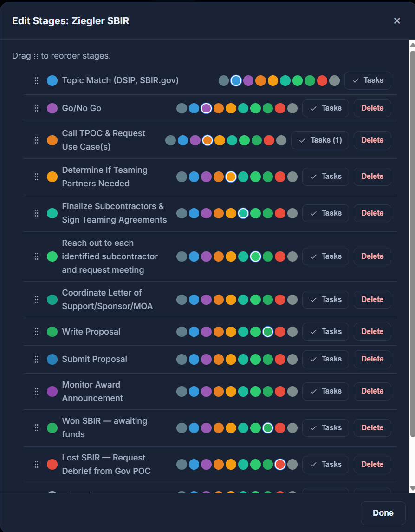
Task: Pick blue color for Determine If Teaming Partners
Action: (x=194, y=177)
